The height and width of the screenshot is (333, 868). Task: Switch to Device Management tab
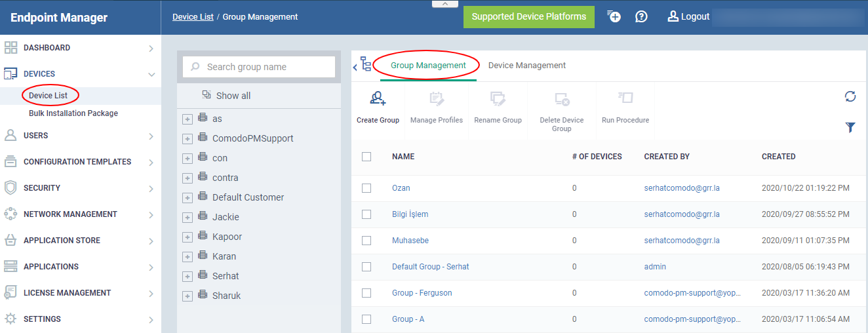tap(527, 66)
